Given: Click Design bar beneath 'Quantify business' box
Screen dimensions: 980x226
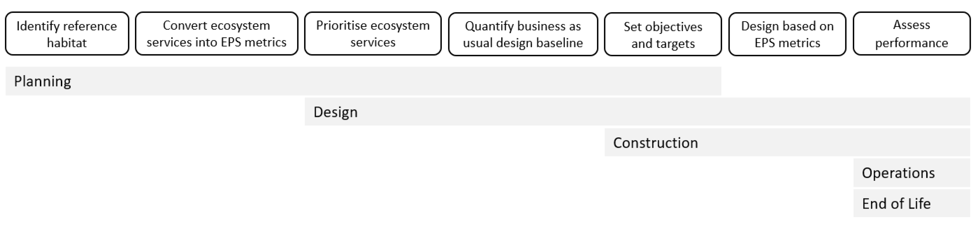Looking at the screenshot, I should (x=523, y=112).
